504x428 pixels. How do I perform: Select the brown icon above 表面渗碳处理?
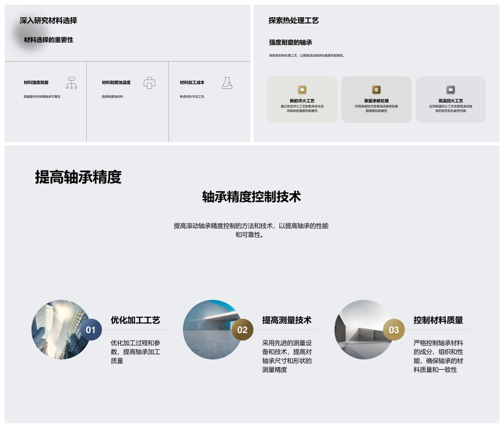tap(376, 90)
